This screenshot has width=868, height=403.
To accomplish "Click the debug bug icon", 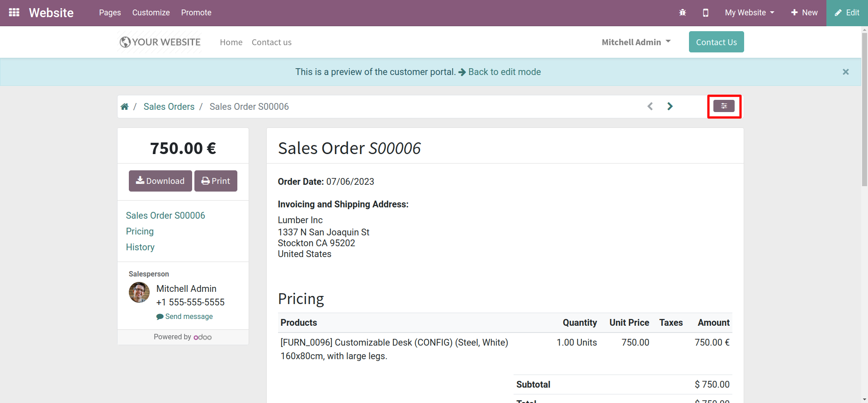I will (682, 13).
